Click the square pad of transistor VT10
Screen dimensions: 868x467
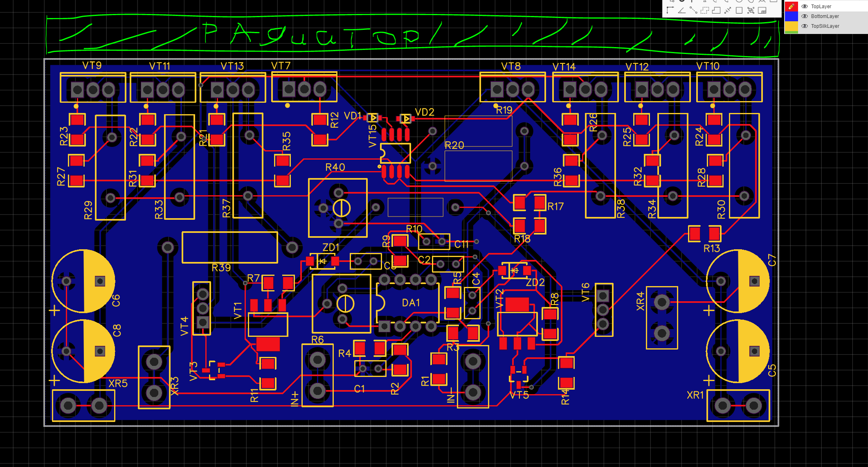pyautogui.click(x=714, y=90)
